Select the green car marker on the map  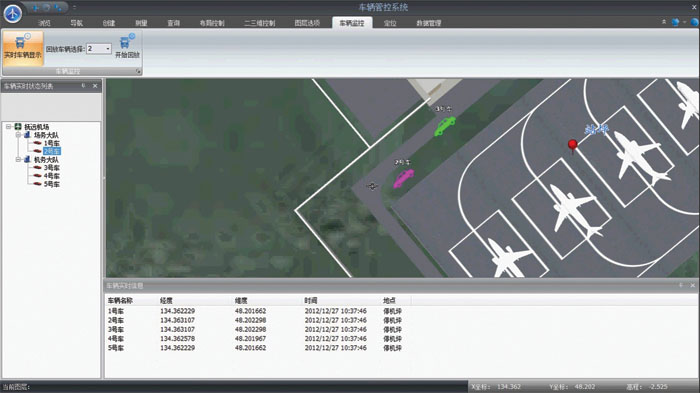tap(445, 125)
